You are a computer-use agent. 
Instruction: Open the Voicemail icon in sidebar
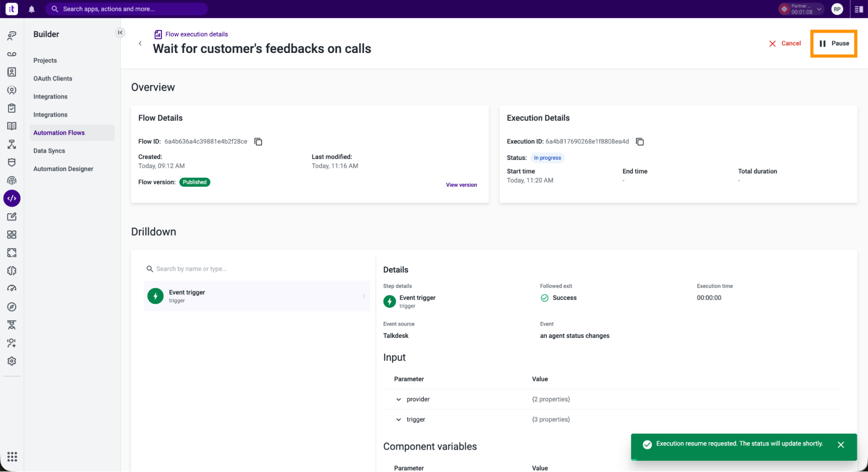[x=12, y=54]
